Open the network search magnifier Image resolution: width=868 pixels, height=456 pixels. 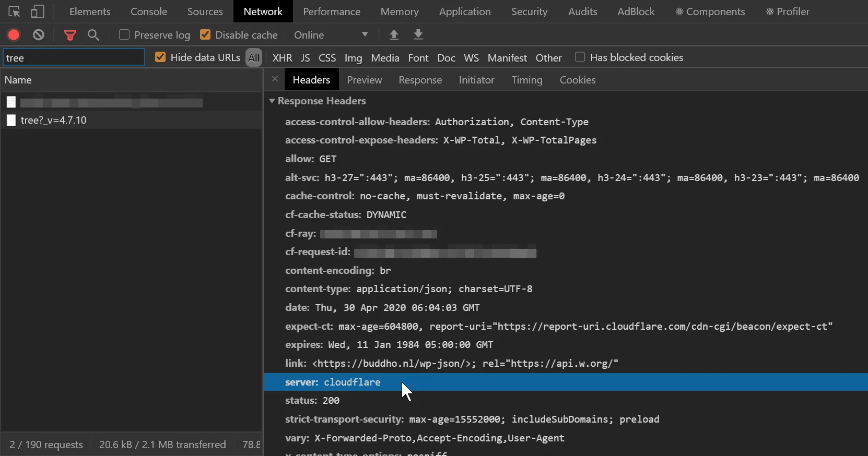93,35
